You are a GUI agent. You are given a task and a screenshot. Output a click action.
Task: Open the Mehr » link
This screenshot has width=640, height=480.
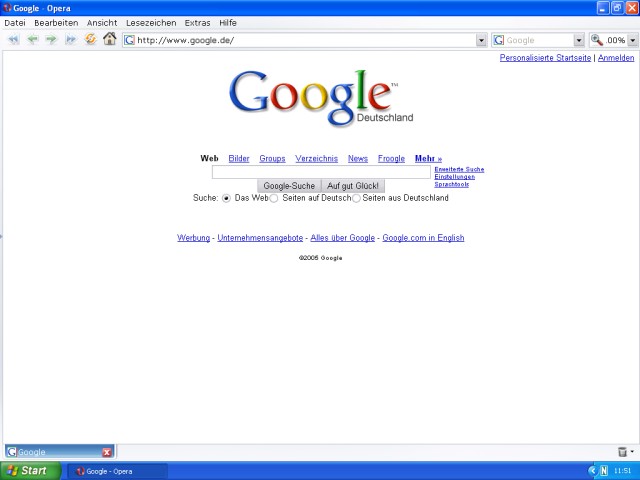pyautogui.click(x=428, y=158)
